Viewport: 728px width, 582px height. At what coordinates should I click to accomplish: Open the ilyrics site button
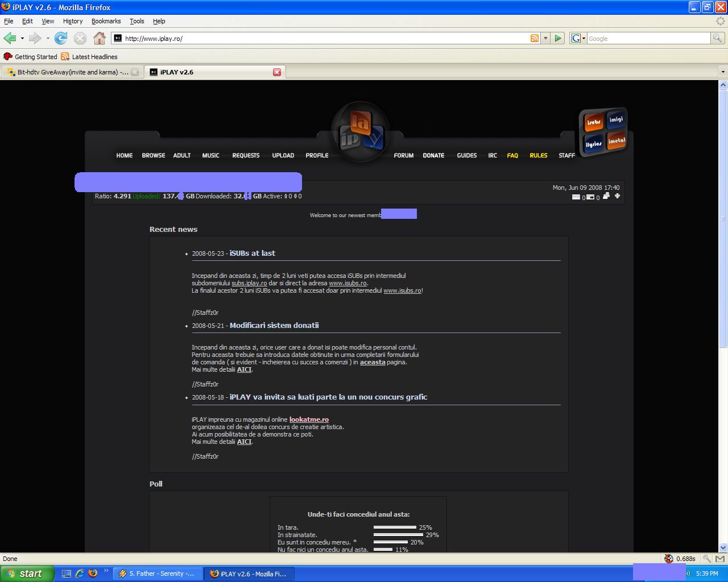point(593,144)
